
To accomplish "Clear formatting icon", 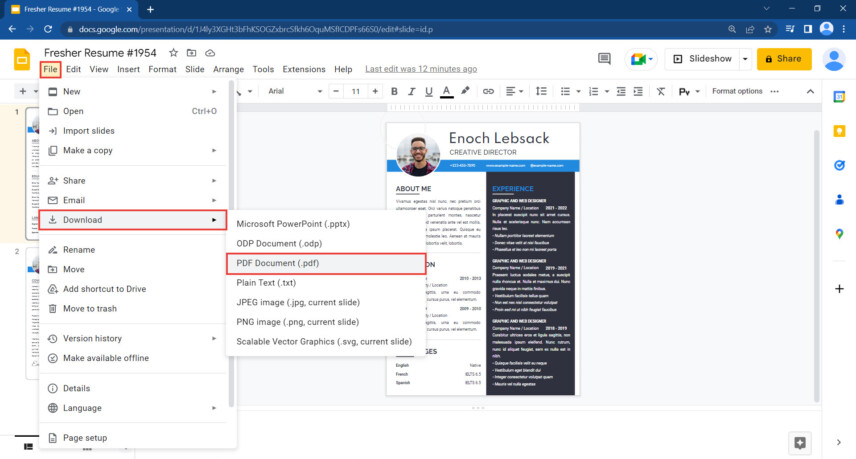I will pos(661,91).
